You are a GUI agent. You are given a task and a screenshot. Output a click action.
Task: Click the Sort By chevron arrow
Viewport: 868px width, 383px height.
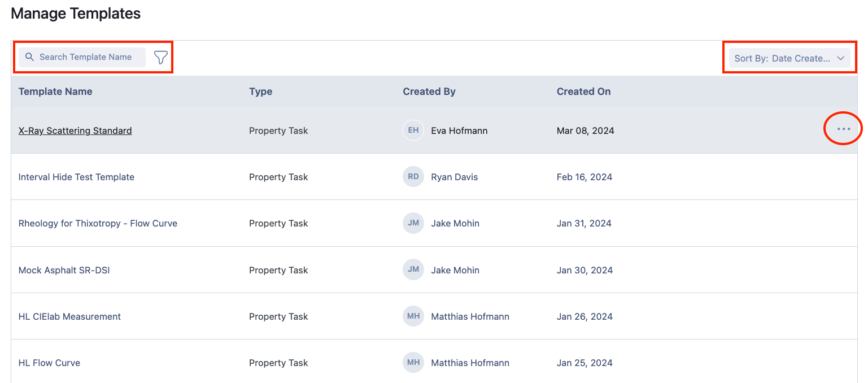[x=840, y=58]
